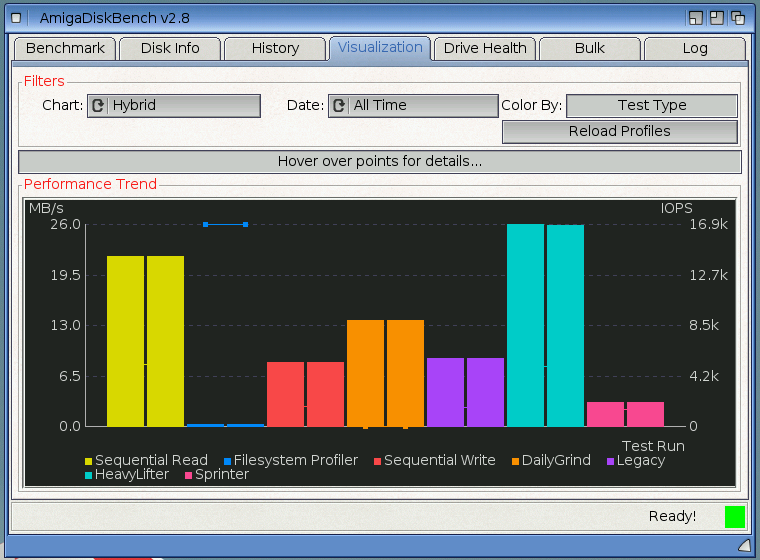Click the iconify gadget in title bar
This screenshot has height=560, width=760.
point(695,18)
